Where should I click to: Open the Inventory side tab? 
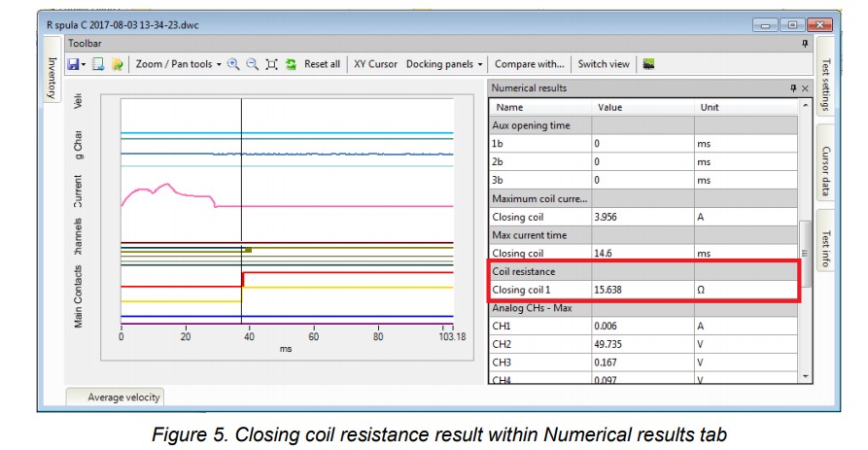(x=51, y=77)
